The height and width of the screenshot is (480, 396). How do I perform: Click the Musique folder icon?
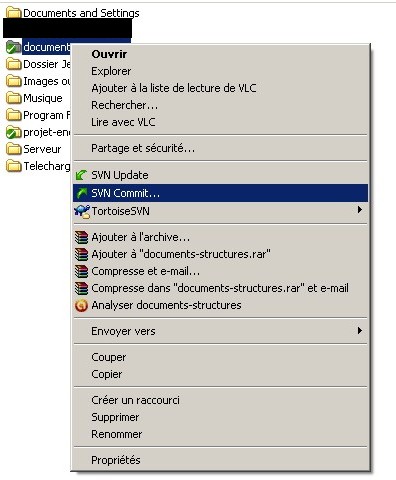tap(13, 98)
